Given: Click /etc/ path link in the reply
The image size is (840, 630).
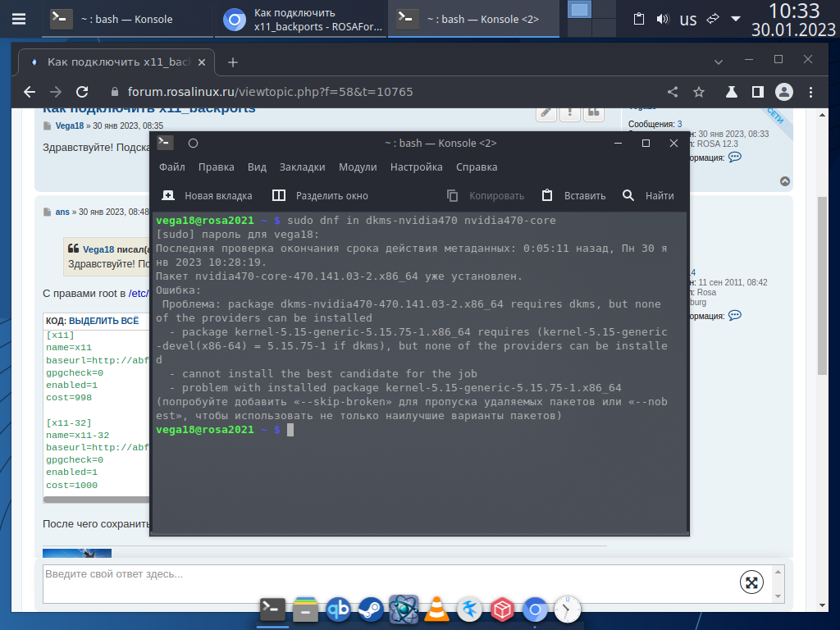Looking at the screenshot, I should [138, 294].
